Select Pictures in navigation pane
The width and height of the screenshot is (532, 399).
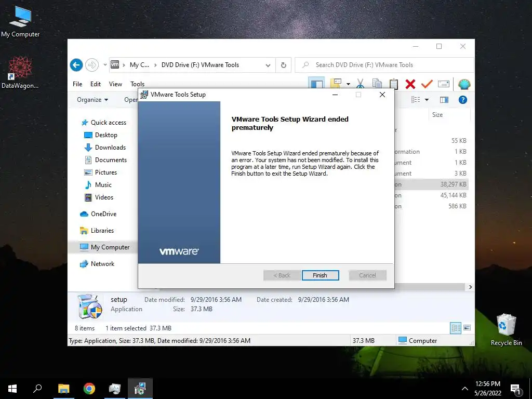(x=100, y=172)
